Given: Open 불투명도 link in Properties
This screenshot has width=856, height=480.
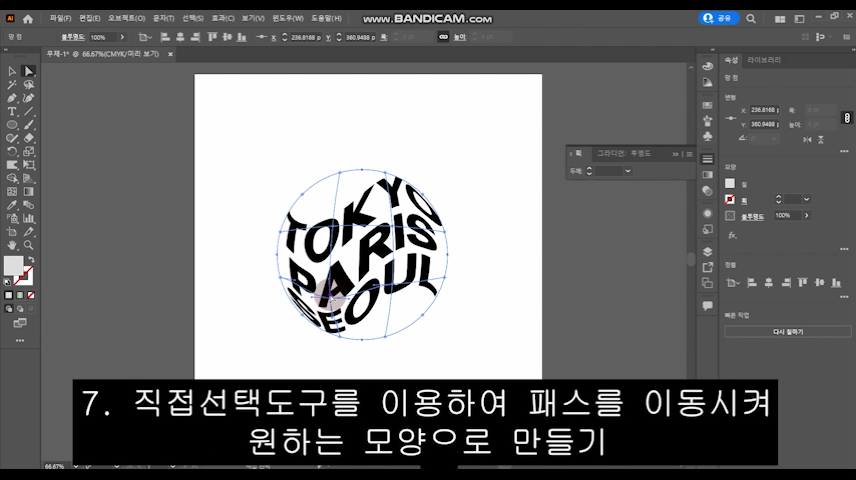Looking at the screenshot, I should point(752,216).
